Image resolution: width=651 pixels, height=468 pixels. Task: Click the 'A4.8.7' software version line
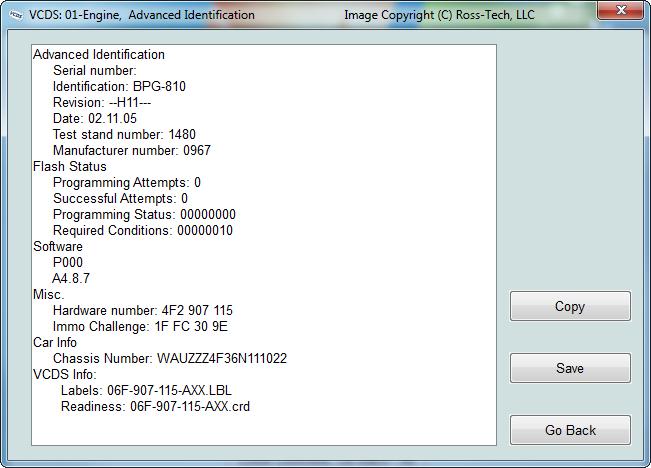71,278
